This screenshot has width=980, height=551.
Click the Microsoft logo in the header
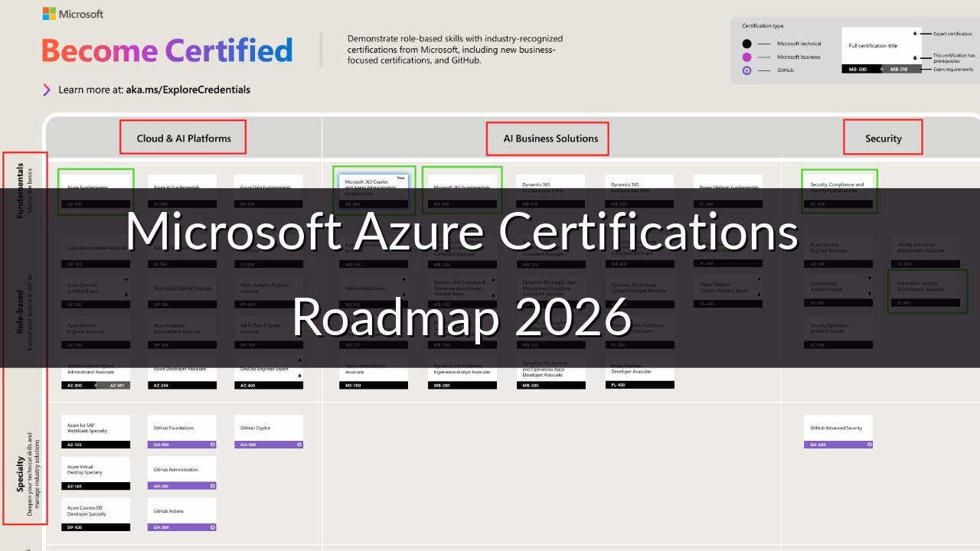pos(73,14)
